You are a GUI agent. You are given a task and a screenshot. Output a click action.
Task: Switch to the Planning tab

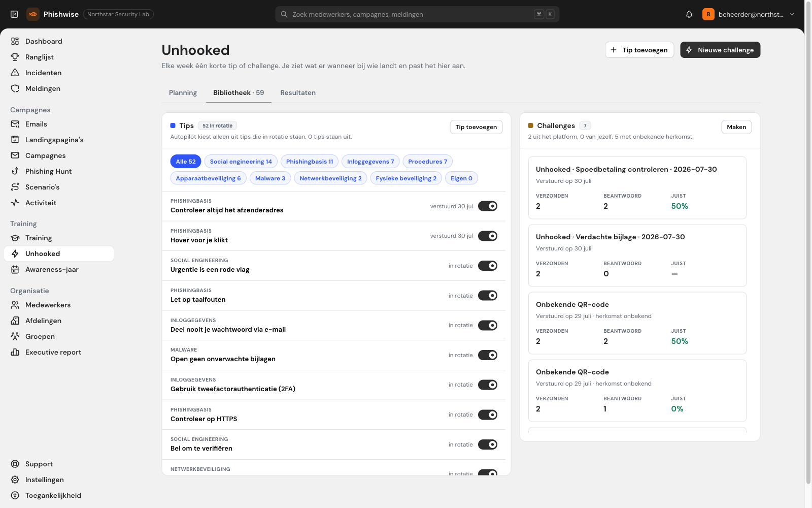183,92
